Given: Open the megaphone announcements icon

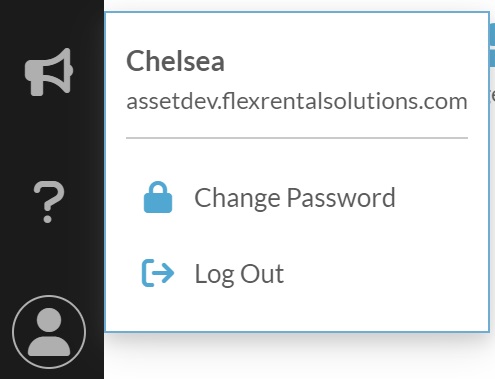Looking at the screenshot, I should click(x=49, y=72).
